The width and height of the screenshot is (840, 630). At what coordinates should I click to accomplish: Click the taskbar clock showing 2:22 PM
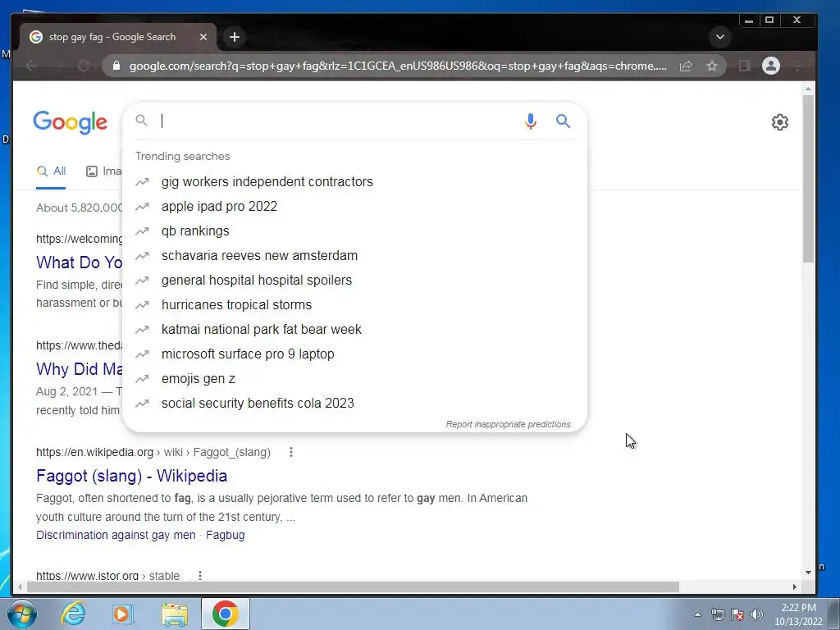[x=798, y=614]
